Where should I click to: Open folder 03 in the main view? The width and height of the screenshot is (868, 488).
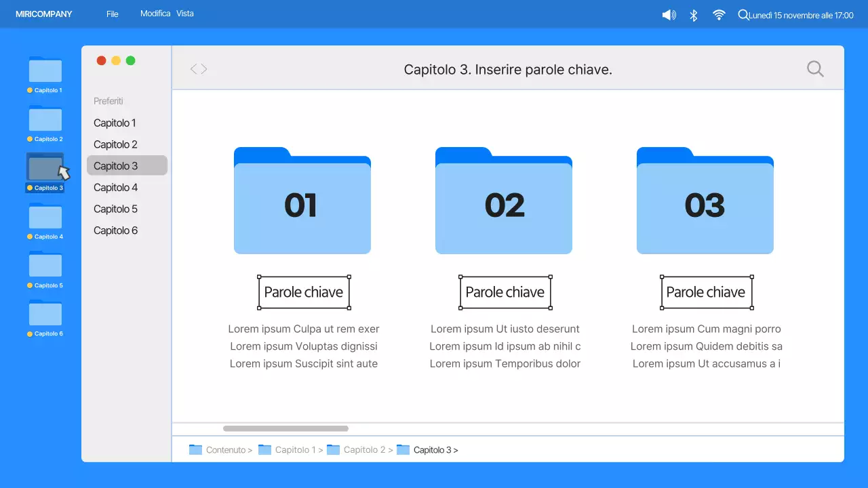[x=705, y=200]
